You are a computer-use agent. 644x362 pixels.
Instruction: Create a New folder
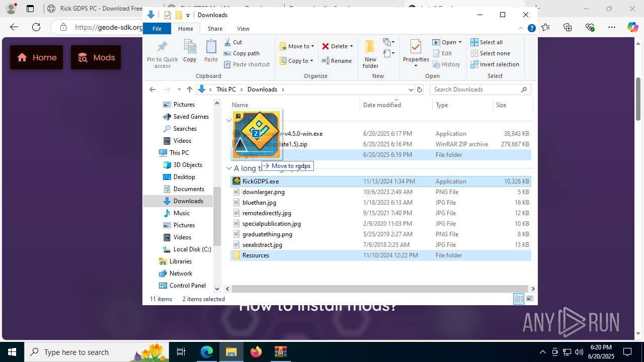click(370, 54)
